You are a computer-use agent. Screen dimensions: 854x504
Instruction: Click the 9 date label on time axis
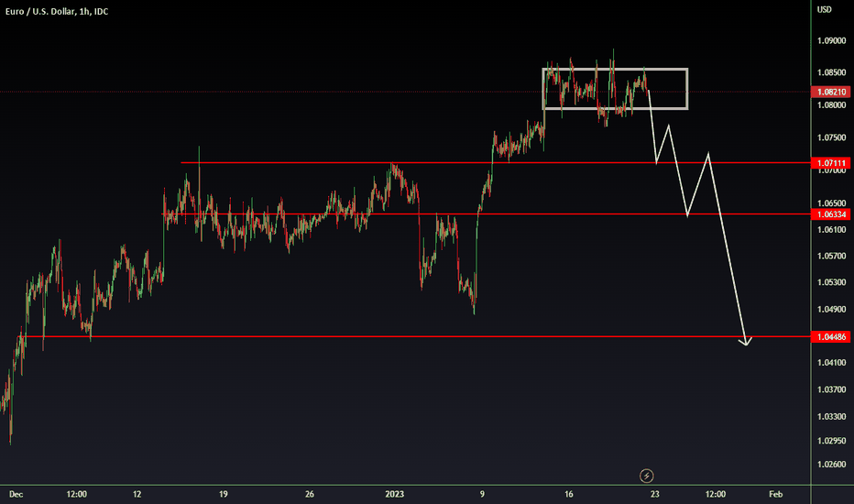(482, 494)
